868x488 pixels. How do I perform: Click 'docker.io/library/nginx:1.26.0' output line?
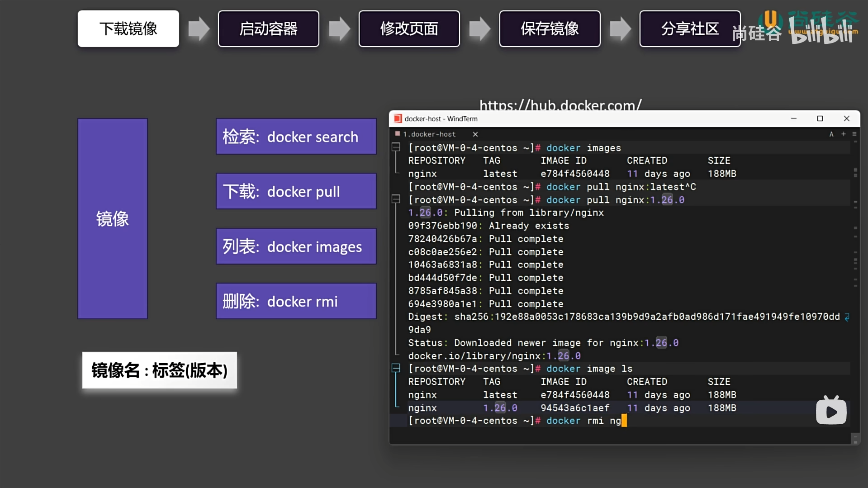pos(494,356)
